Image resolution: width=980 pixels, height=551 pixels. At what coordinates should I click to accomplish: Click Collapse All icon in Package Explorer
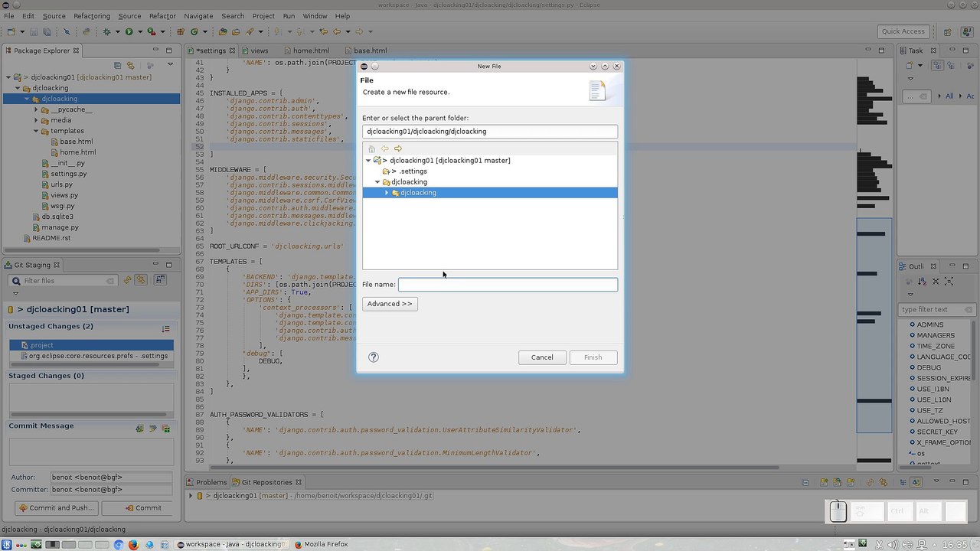117,66
